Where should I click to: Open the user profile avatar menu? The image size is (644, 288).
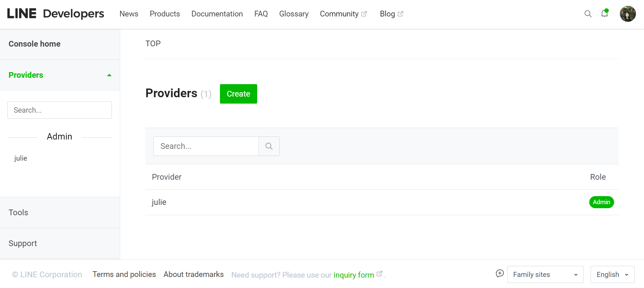tap(628, 14)
